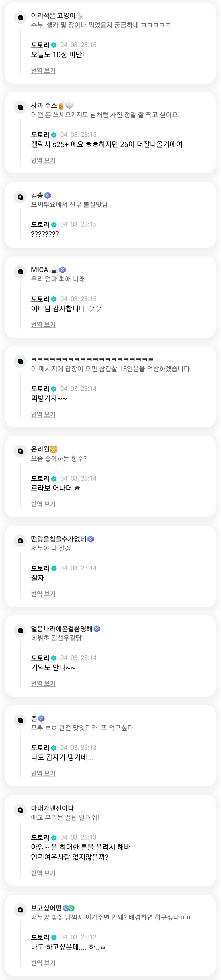Open the avatar icon beside 사과 주스
The width and height of the screenshot is (221, 980).
[x=20, y=107]
